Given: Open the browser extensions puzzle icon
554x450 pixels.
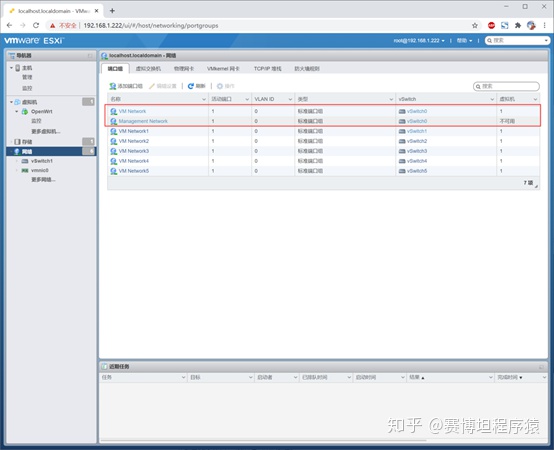Looking at the screenshot, I should pyautogui.click(x=518, y=25).
